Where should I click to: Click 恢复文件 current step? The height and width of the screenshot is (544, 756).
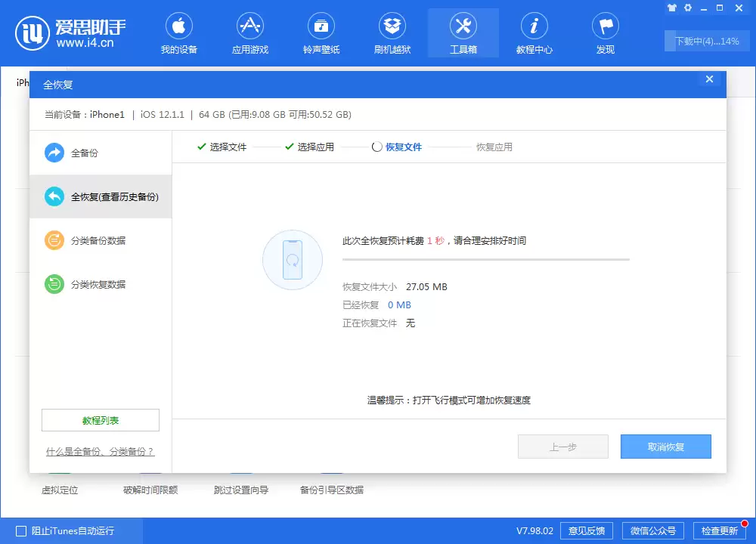(x=404, y=147)
